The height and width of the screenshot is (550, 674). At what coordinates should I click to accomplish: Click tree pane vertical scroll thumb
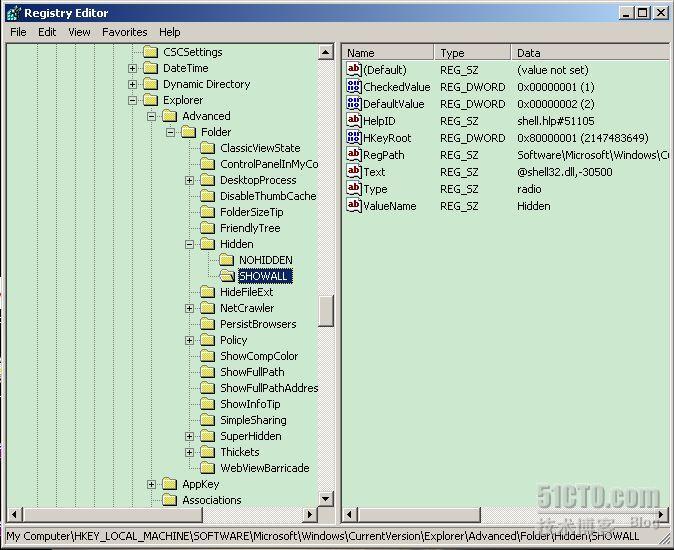(326, 311)
